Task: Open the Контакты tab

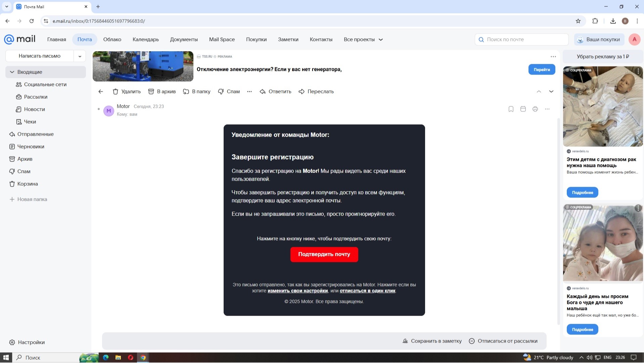Action: [x=321, y=39]
